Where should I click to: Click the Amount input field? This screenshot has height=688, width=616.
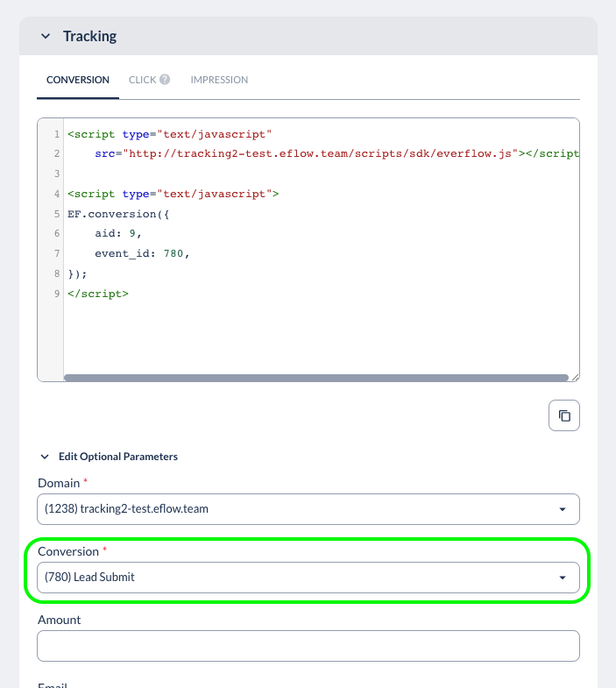pos(308,646)
